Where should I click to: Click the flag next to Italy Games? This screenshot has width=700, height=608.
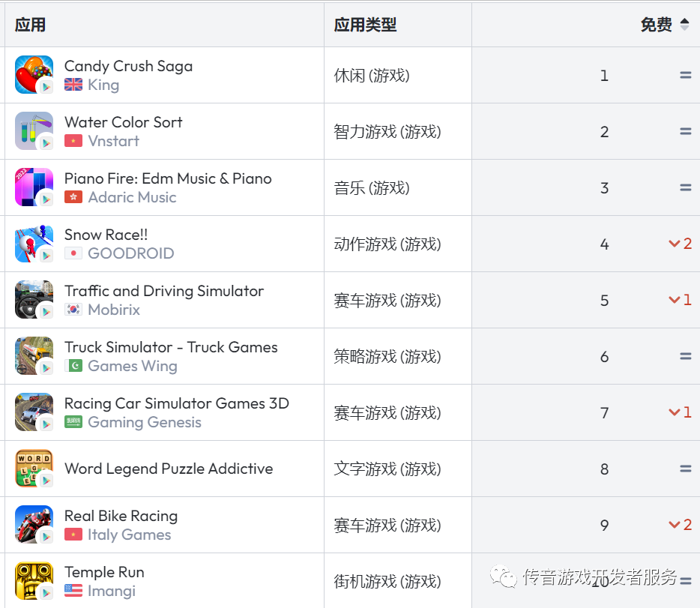coord(73,535)
